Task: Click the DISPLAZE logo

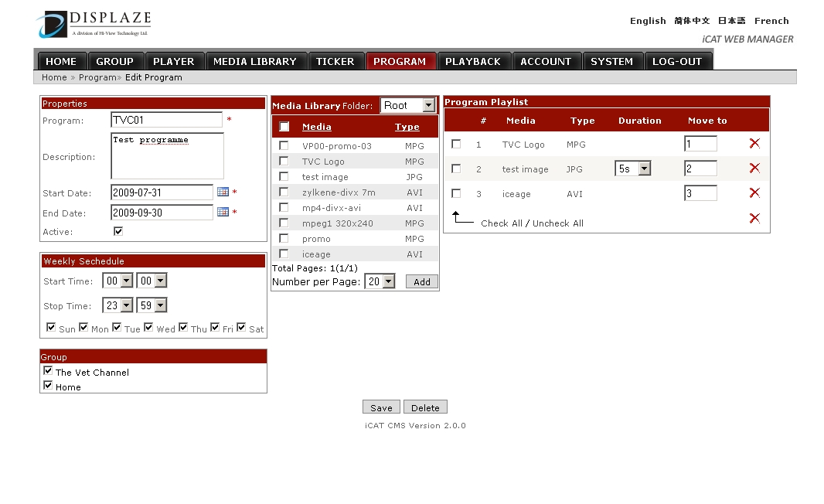Action: (x=94, y=24)
